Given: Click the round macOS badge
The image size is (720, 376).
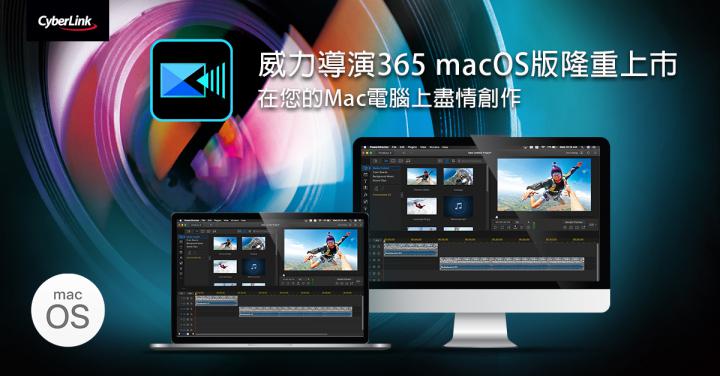Looking at the screenshot, I should pos(68,310).
